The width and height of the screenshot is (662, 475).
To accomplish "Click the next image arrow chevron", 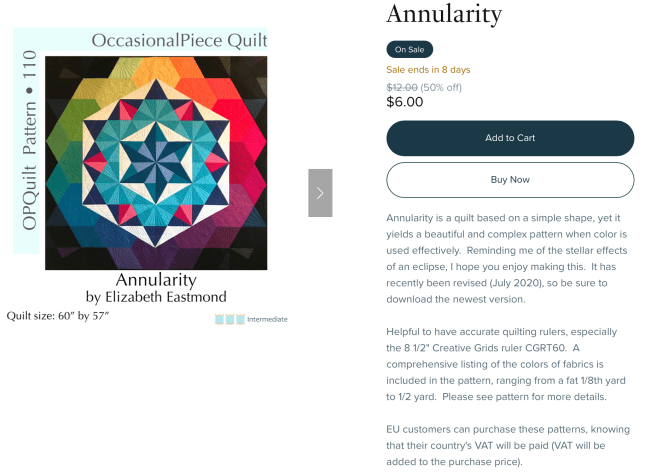I will 320,193.
